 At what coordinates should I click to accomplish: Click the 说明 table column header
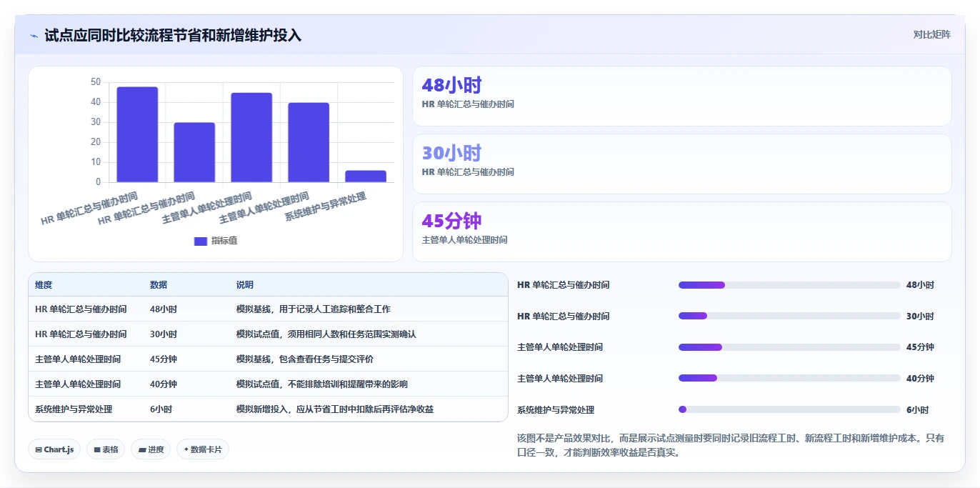click(x=245, y=284)
